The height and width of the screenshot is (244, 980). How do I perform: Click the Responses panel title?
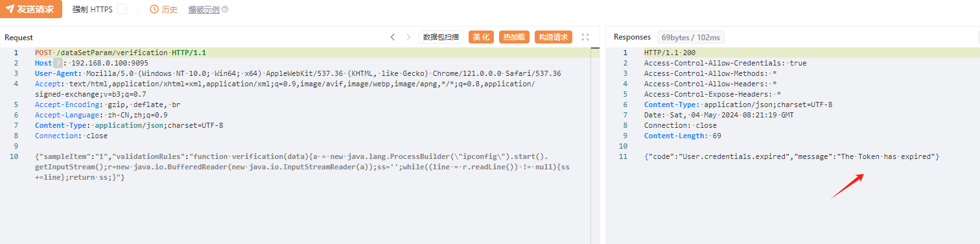tap(632, 37)
